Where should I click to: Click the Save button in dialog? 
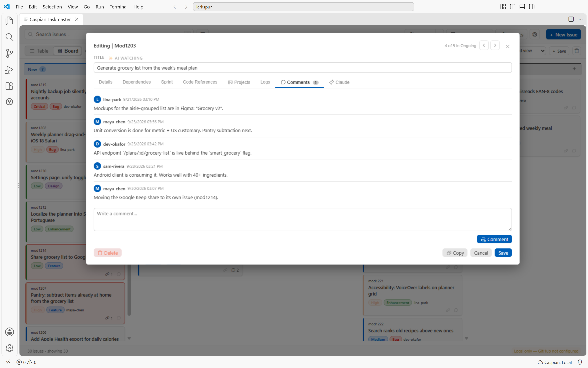tap(503, 253)
